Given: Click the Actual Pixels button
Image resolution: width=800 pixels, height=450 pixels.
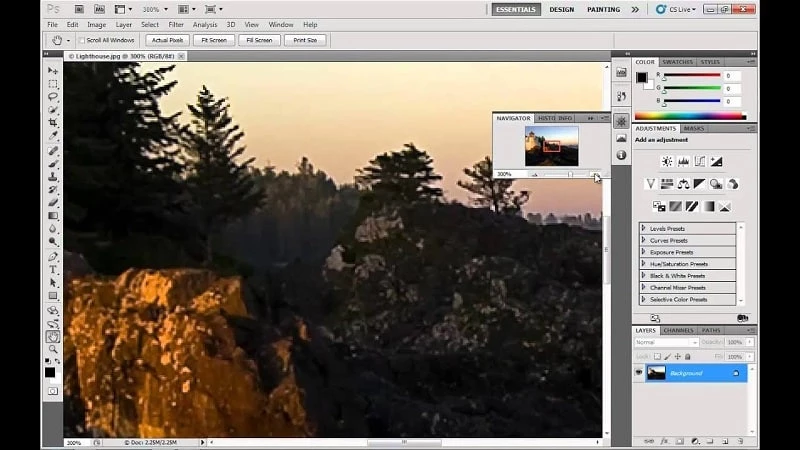Looking at the screenshot, I should click(167, 40).
